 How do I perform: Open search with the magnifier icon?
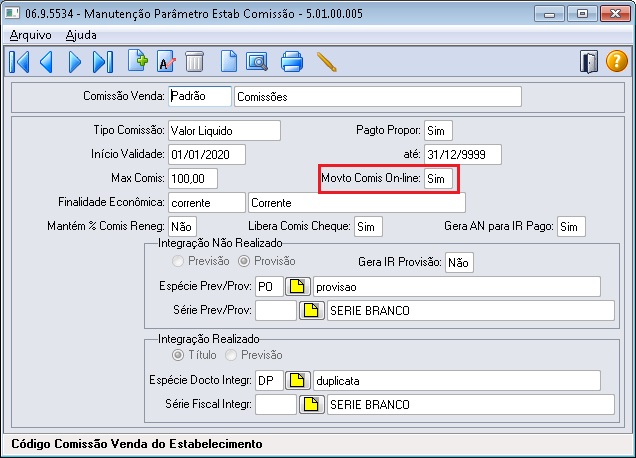tap(257, 62)
